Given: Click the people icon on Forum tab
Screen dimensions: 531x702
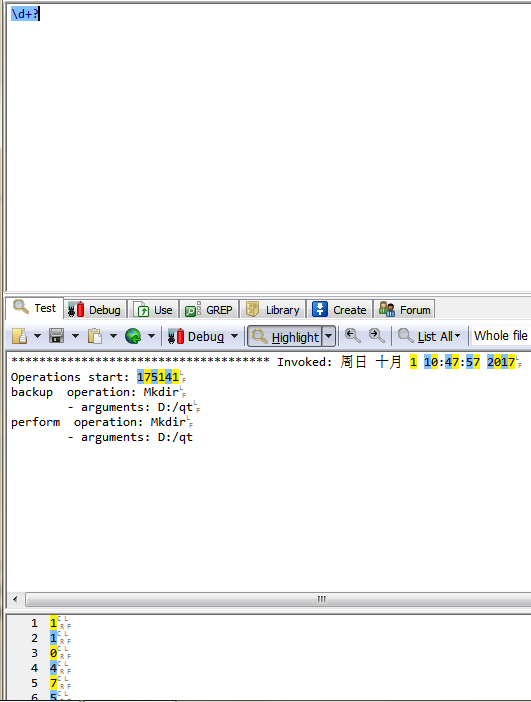Looking at the screenshot, I should click(x=386, y=309).
